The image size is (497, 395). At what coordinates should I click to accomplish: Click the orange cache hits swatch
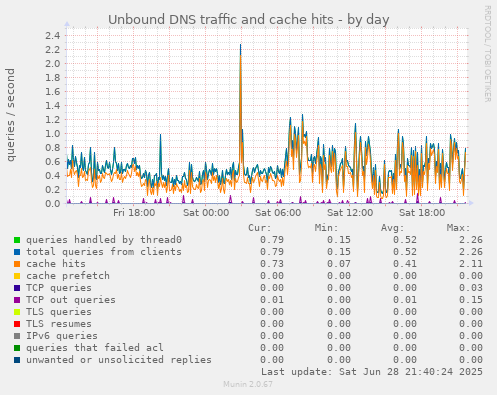tap(17, 264)
